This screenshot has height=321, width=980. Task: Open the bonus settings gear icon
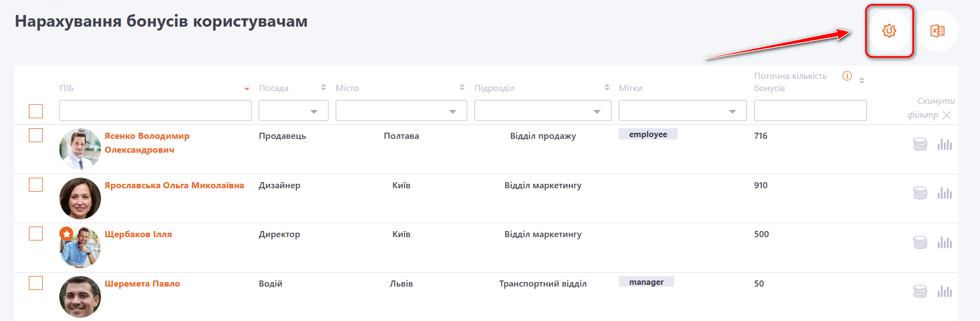(889, 31)
